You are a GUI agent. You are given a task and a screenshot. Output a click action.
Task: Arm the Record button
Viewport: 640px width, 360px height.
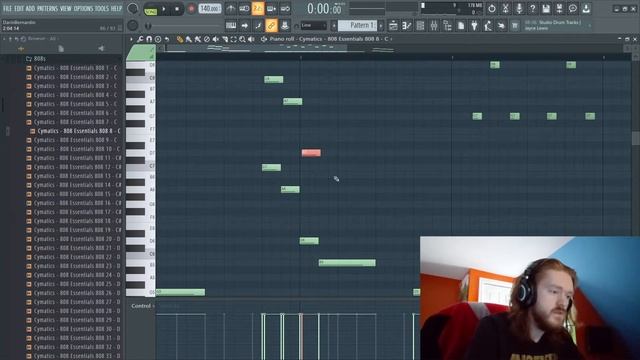pos(191,9)
